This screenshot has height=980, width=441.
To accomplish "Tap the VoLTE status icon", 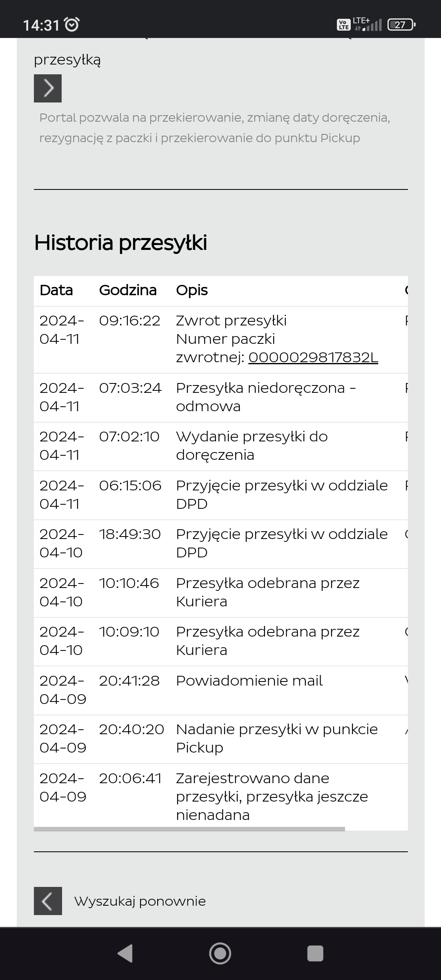I will tap(343, 25).
